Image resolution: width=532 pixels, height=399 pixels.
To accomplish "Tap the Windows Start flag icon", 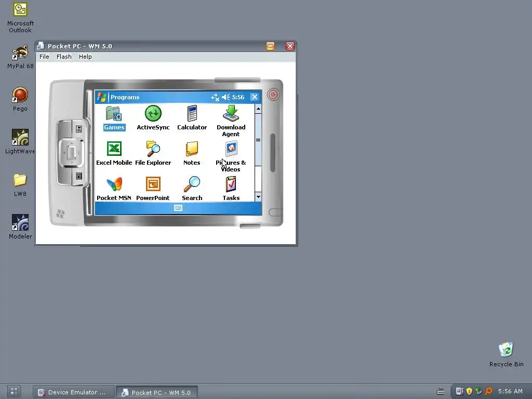I will click(101, 97).
